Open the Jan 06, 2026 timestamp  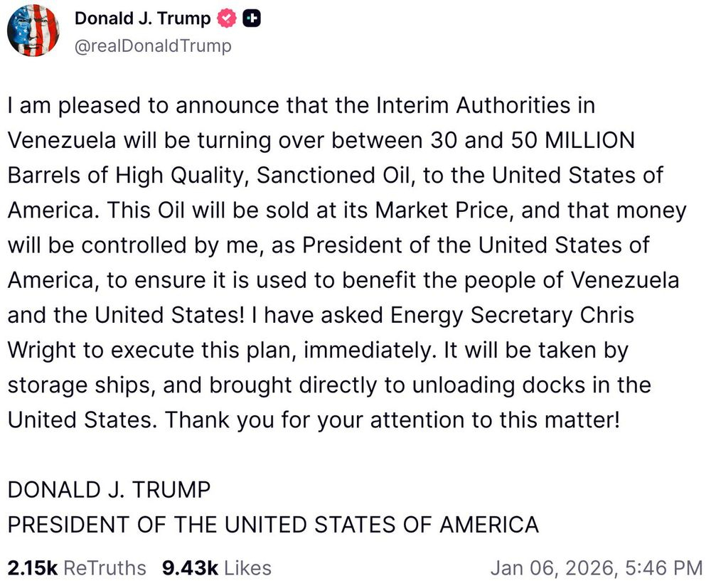pos(551,568)
